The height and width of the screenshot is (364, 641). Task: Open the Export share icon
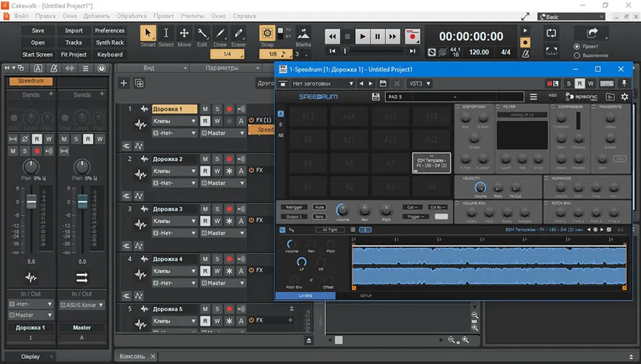click(592, 32)
